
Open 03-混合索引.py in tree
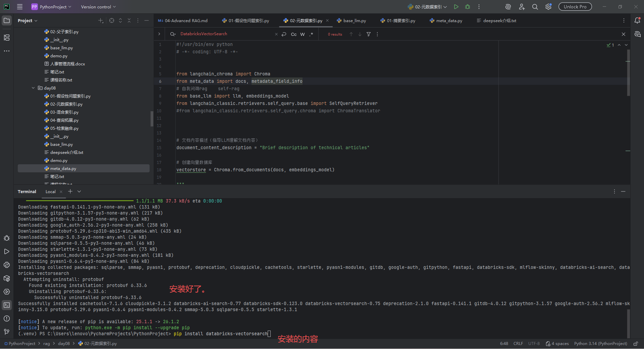[64, 112]
